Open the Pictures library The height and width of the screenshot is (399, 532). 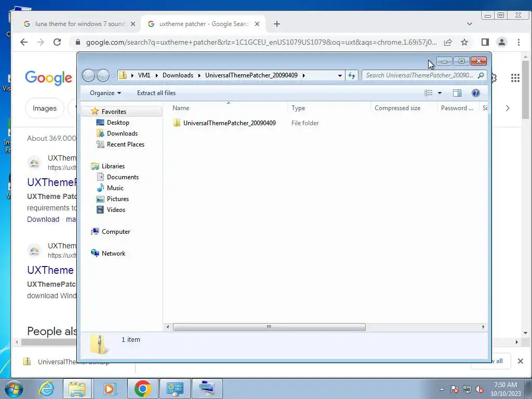(118, 199)
